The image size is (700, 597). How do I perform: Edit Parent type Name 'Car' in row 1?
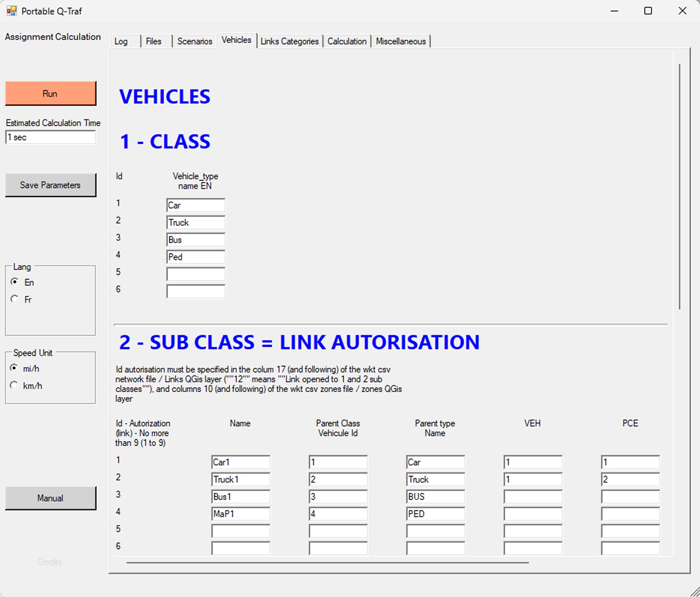(436, 462)
